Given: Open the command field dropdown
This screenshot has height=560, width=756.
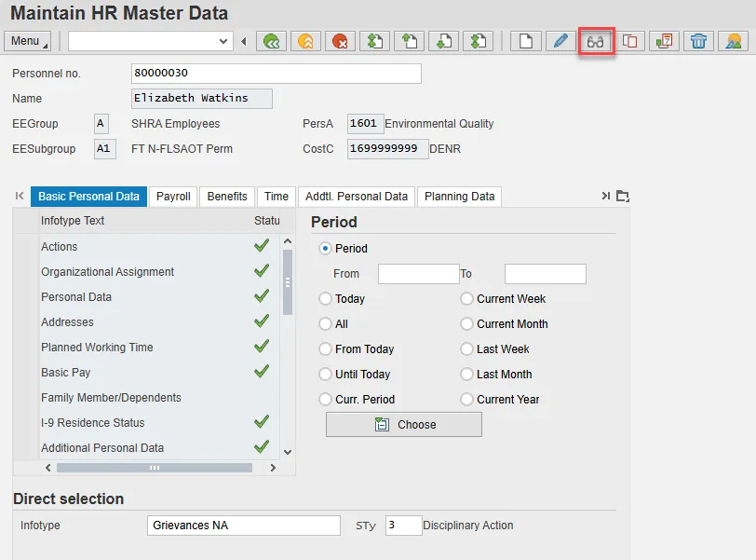Looking at the screenshot, I should 223,41.
